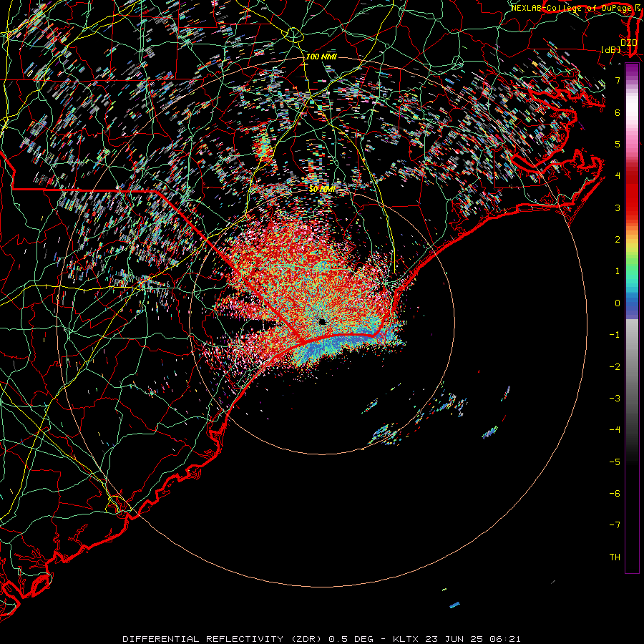The height and width of the screenshot is (644, 644).
Task: Click the "[dB]" units label
Action: pos(611,49)
